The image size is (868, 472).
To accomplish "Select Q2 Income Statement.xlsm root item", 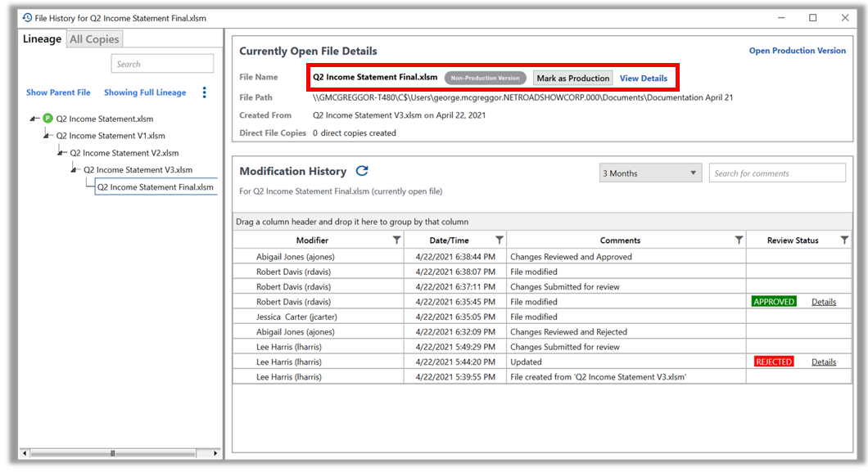I will pyautogui.click(x=105, y=119).
